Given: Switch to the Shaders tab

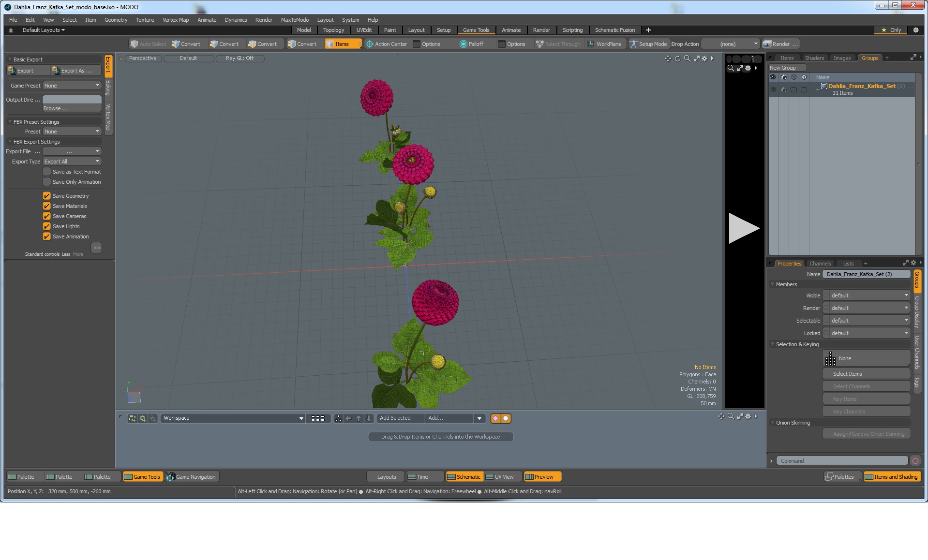Looking at the screenshot, I should (814, 58).
